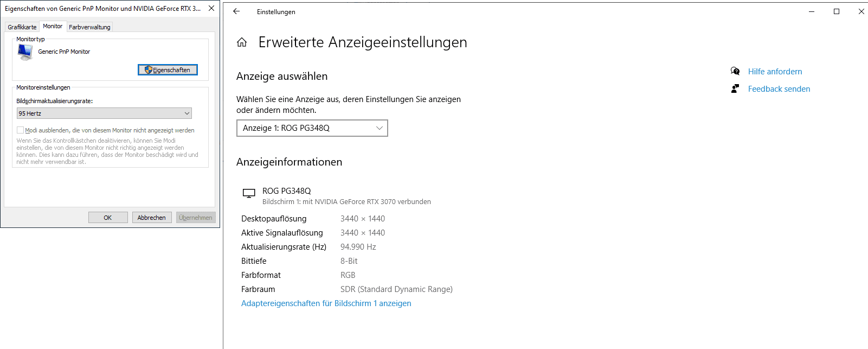Toggle 'Modi ausblenden' checkbox

tap(20, 130)
